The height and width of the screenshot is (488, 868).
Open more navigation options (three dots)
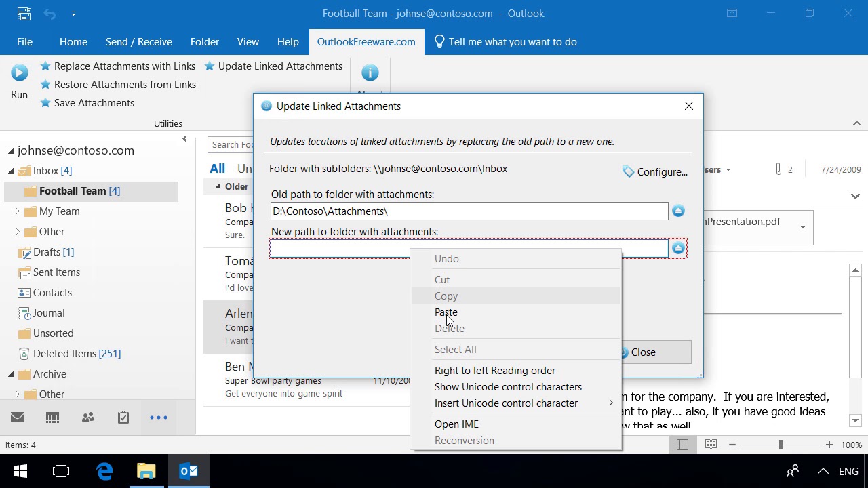(159, 418)
